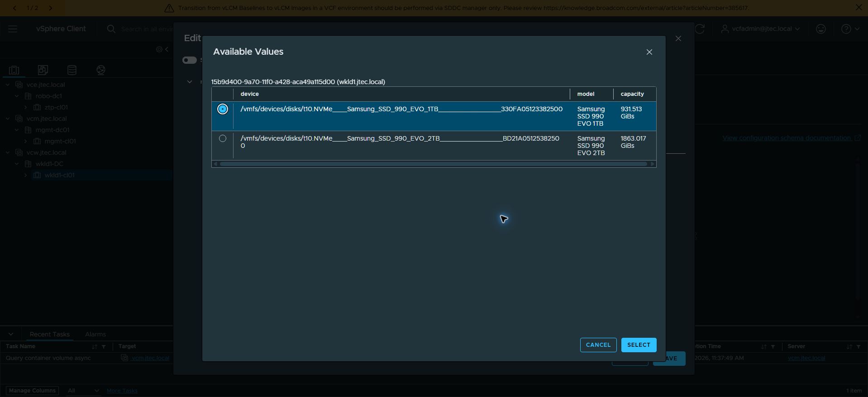Collapse the Recent Tasks bottom panel

[x=11, y=334]
